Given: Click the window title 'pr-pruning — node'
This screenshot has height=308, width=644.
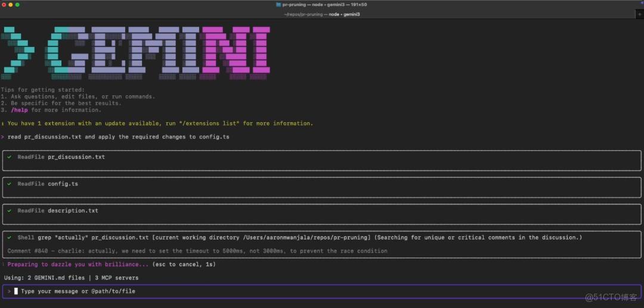Looking at the screenshot, I should [324, 5].
